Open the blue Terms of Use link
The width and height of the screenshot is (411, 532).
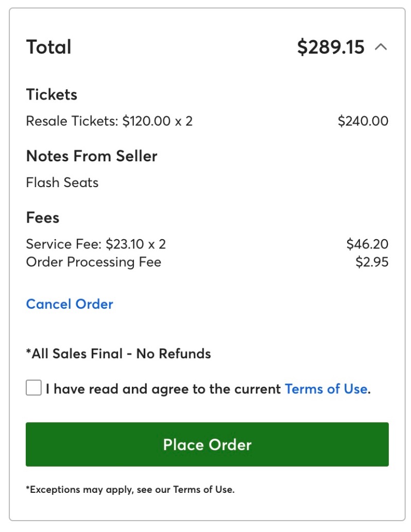coord(326,389)
